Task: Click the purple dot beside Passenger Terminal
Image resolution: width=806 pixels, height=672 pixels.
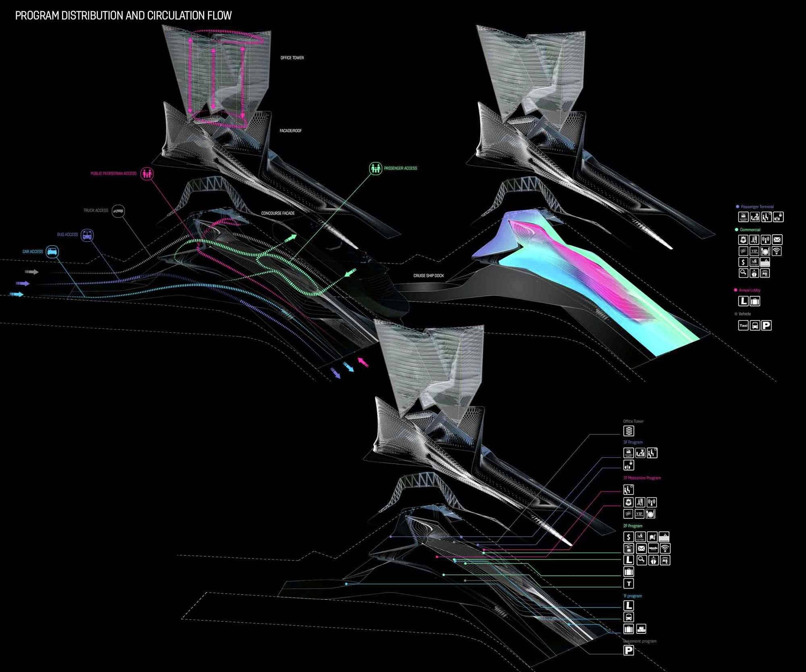Action: tap(737, 207)
